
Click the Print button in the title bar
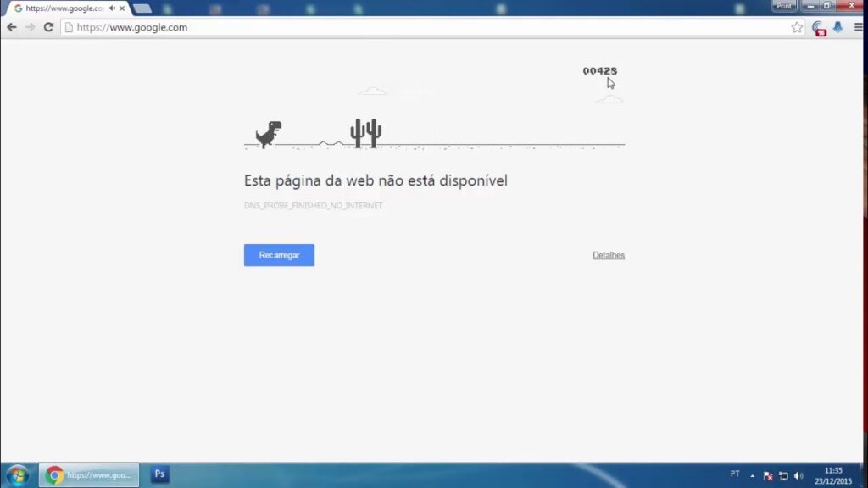784,6
